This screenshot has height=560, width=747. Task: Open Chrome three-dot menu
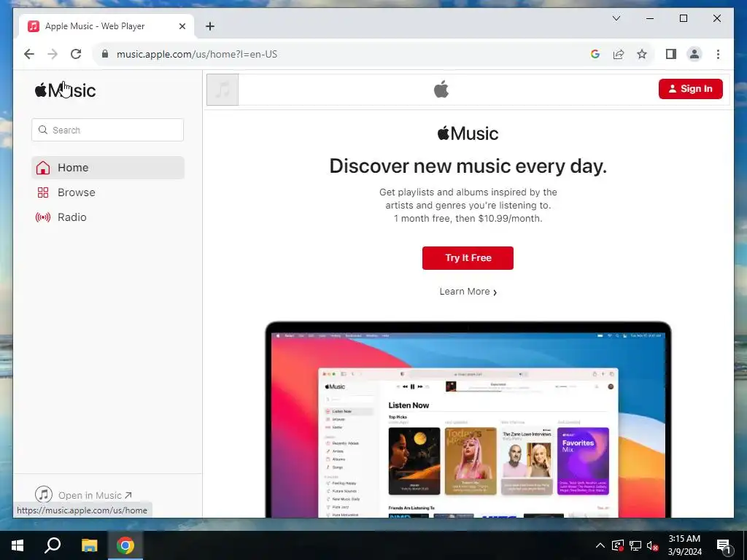pos(718,54)
